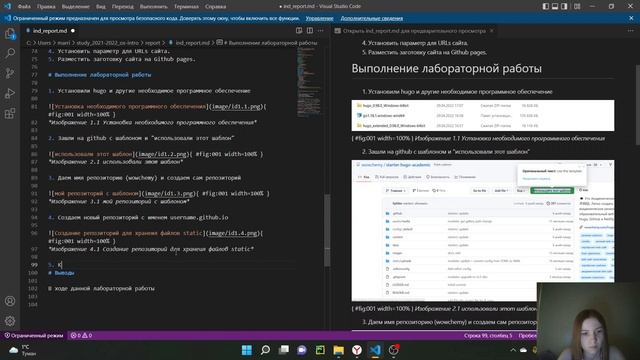The height and width of the screenshot is (360, 640).
Task: Open the Терминал menu
Action: (x=186, y=7)
